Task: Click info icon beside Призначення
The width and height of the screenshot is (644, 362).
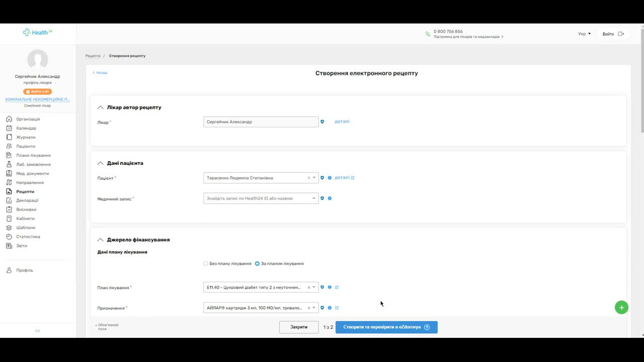Action: pyautogui.click(x=330, y=308)
